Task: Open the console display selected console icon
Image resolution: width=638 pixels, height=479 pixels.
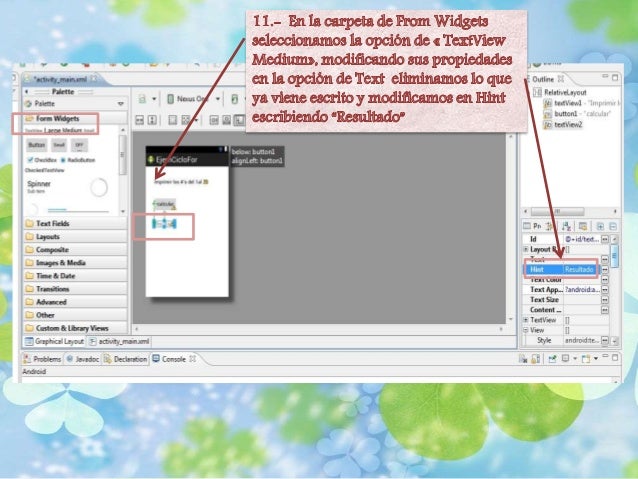Action: (x=566, y=359)
